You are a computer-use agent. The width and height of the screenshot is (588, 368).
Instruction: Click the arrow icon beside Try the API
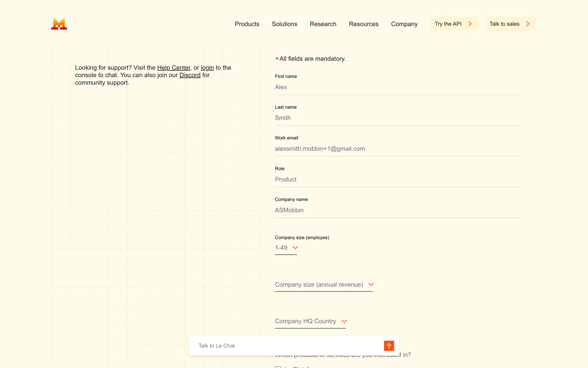click(470, 24)
